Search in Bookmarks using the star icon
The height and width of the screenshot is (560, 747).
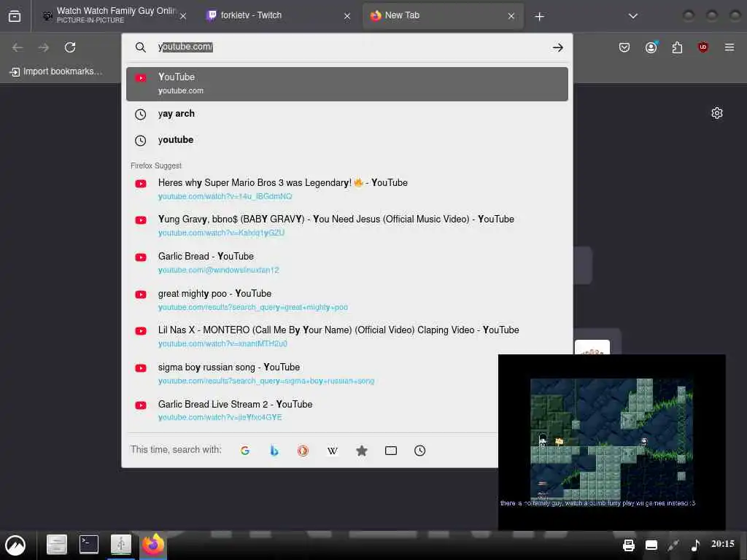[362, 451]
